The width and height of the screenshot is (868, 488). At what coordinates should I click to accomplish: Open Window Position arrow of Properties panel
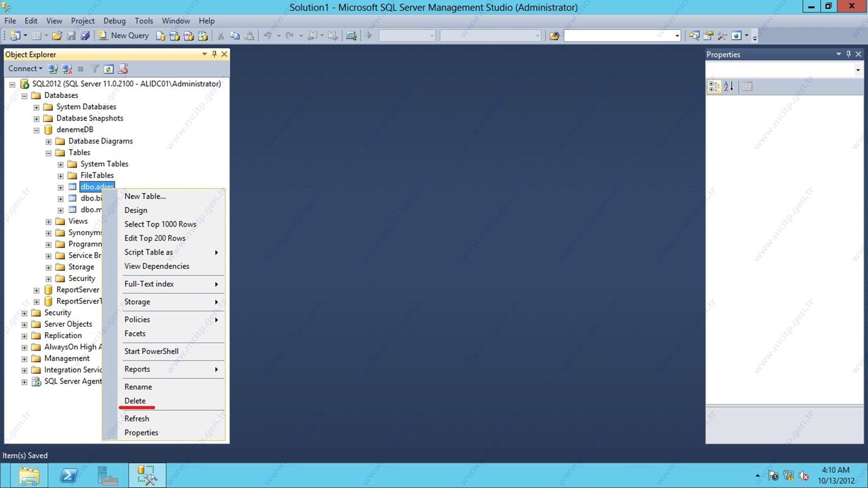pos(839,54)
